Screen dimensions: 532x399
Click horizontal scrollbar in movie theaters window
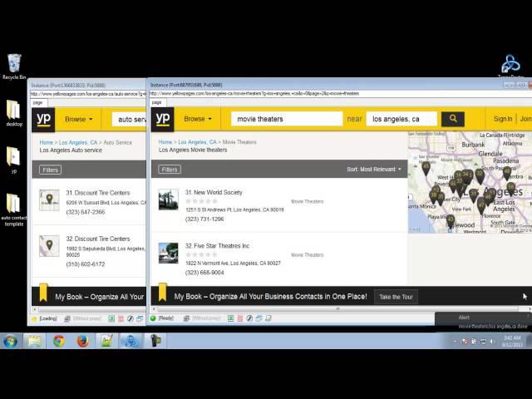pos(337,309)
